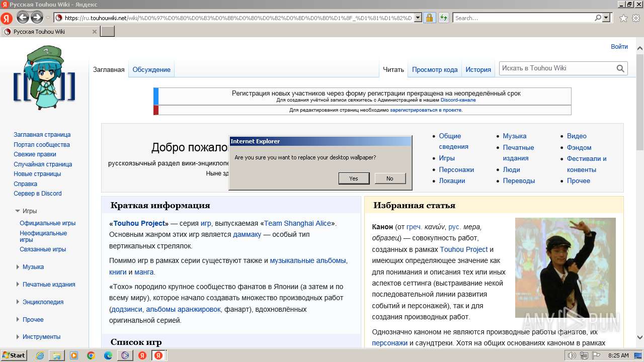Launch Google Chrome from taskbar

(91, 355)
